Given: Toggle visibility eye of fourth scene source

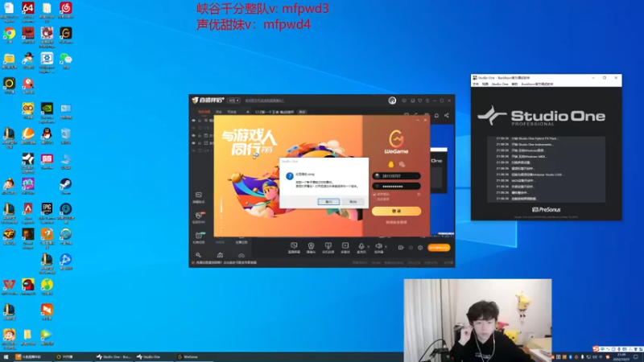Looking at the screenshot, I should pos(193,143).
